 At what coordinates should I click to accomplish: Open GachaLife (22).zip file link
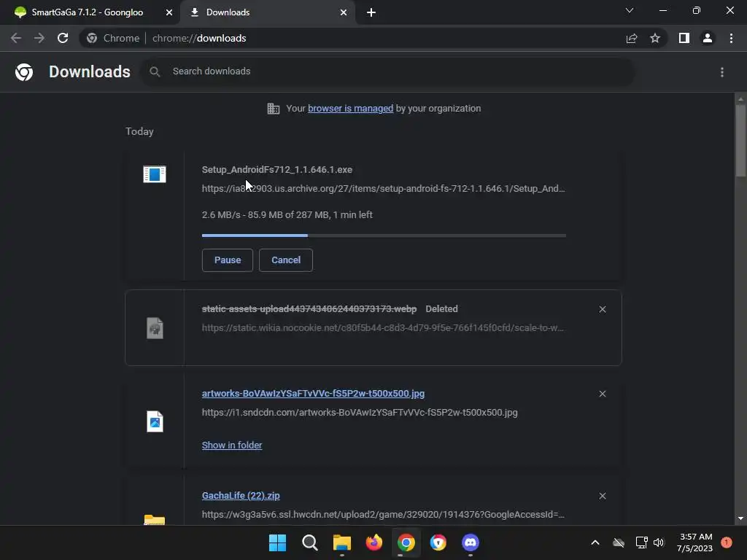tap(241, 496)
